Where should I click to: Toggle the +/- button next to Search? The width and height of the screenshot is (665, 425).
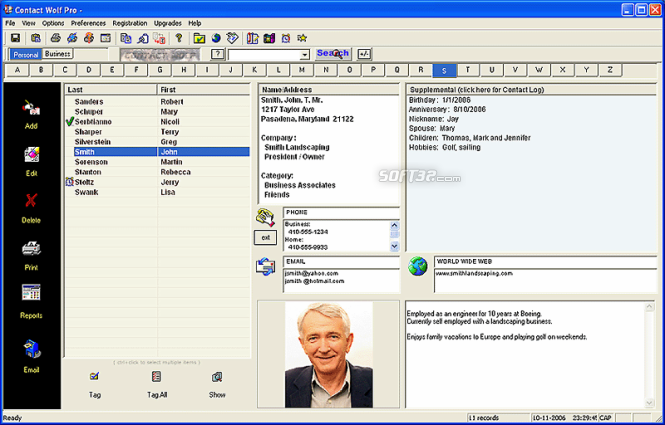(x=364, y=54)
